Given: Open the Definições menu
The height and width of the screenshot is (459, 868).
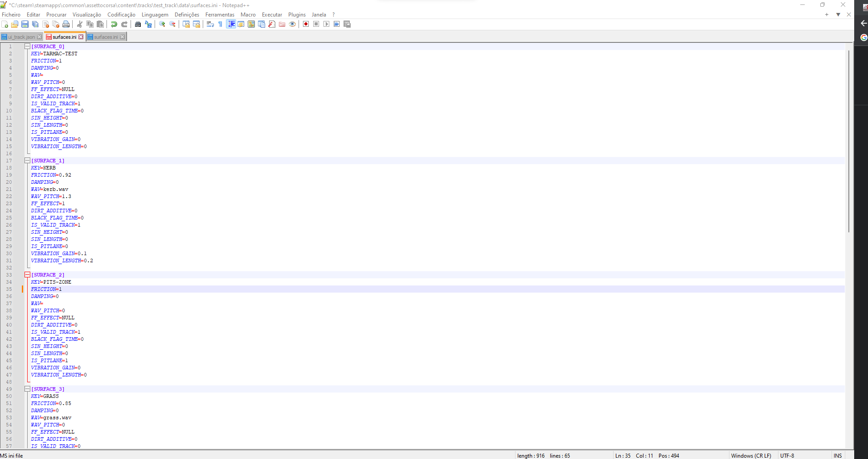Looking at the screenshot, I should tap(187, 15).
